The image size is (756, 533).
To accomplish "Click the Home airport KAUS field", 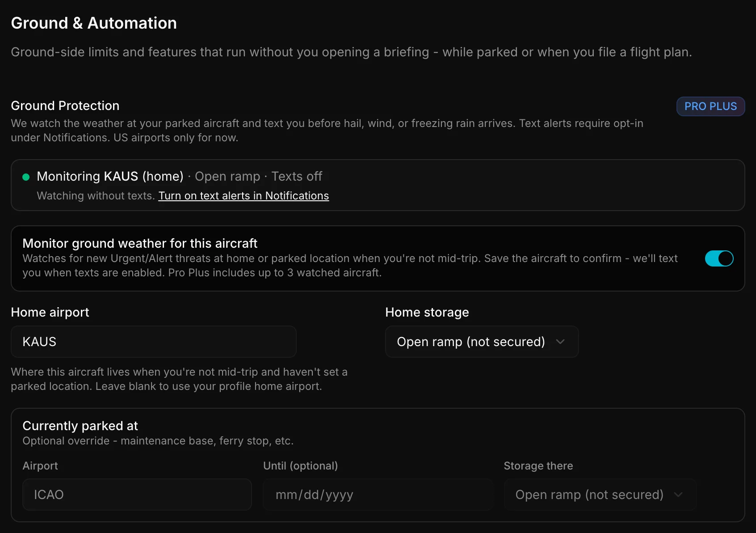I will pos(154,342).
